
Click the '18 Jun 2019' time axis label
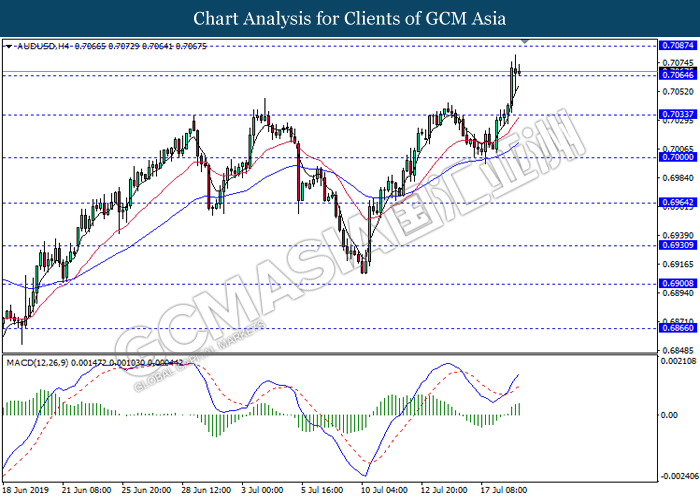(25, 490)
